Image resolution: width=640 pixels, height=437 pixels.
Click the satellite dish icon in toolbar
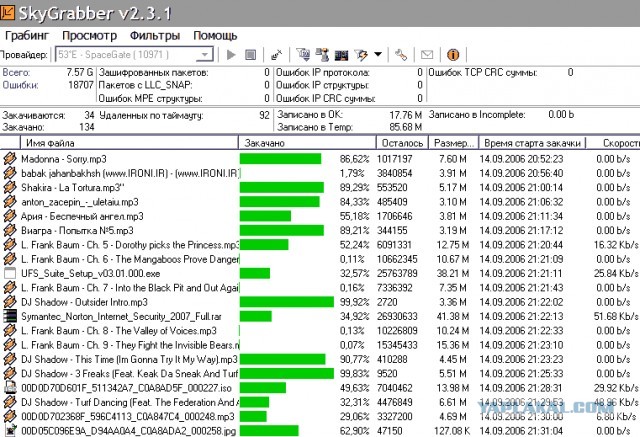[x=277, y=55]
